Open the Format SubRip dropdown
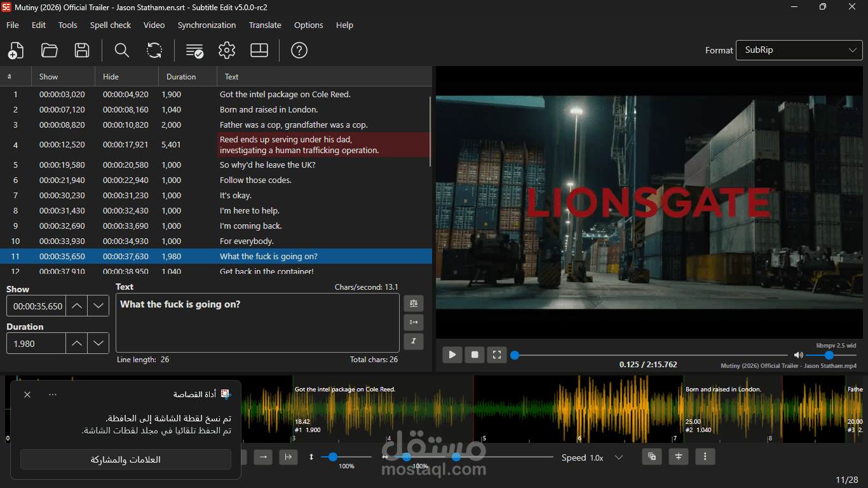868x488 pixels. point(799,50)
